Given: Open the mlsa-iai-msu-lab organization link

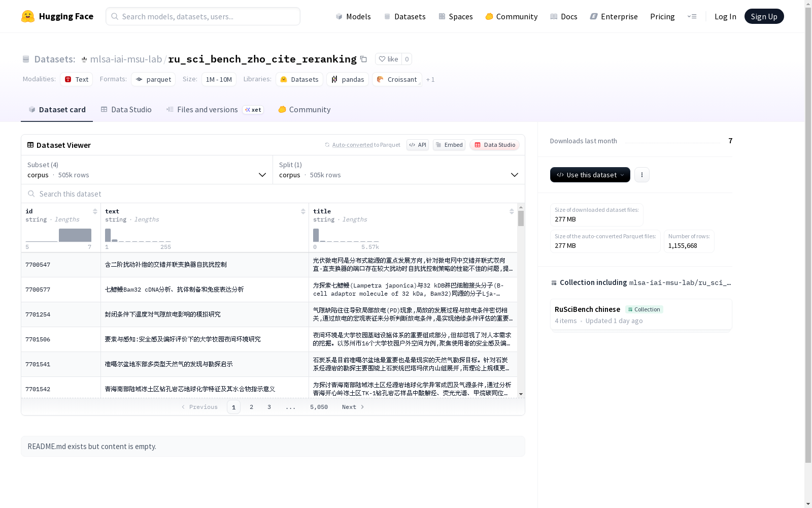Looking at the screenshot, I should click(x=126, y=59).
